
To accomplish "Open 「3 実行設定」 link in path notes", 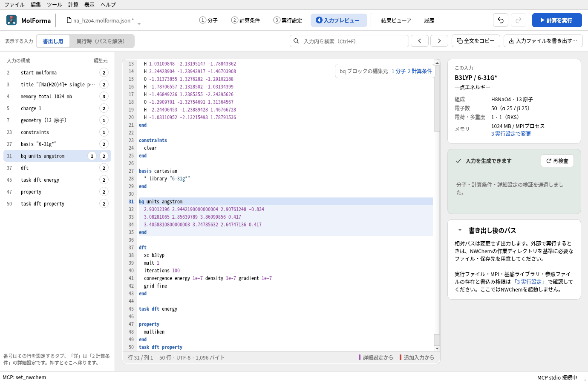I will pyautogui.click(x=529, y=282).
